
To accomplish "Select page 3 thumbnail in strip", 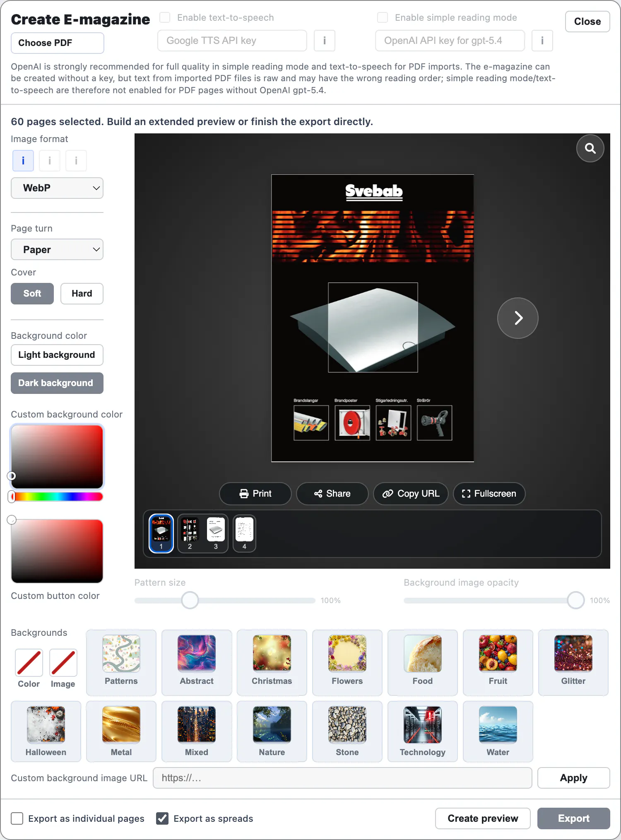I will click(x=216, y=533).
